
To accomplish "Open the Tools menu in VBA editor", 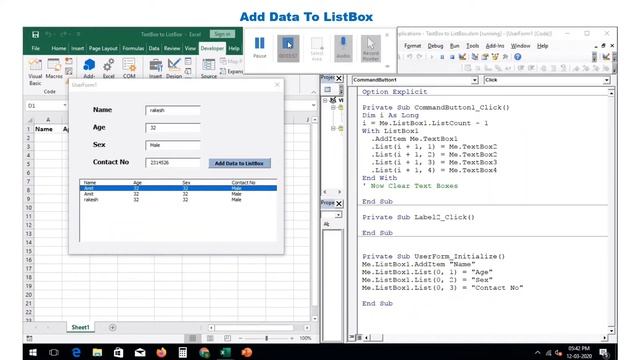I will pos(472,46).
